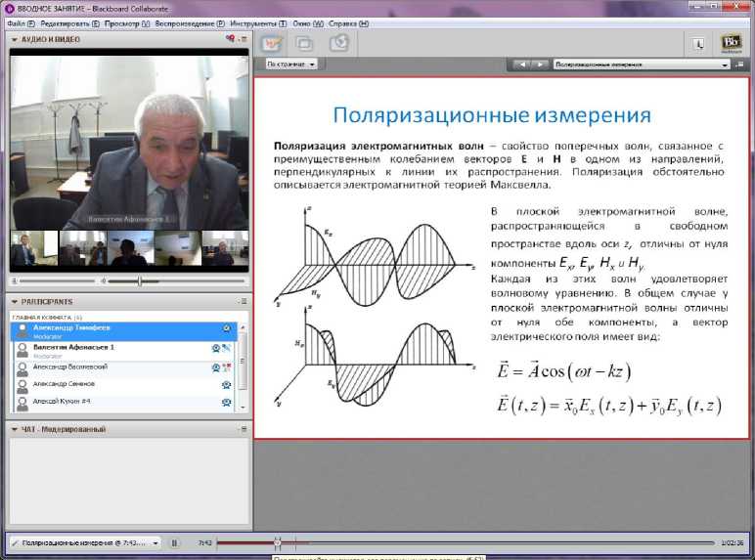Collapse the ЧАТ panel
The height and width of the screenshot is (560, 755).
[14, 429]
